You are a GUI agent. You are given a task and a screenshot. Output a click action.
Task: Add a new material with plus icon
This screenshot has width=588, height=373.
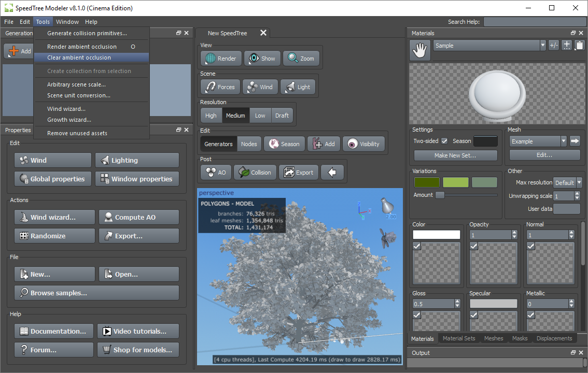click(x=567, y=45)
